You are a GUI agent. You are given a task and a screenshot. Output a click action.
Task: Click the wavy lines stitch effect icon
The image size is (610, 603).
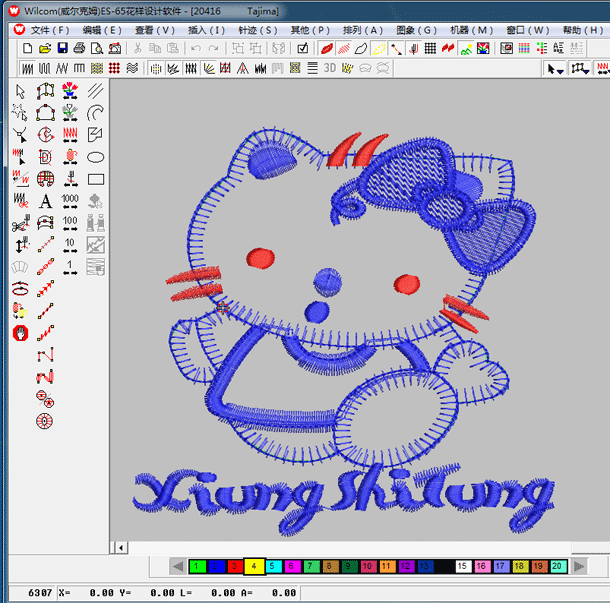(x=132, y=68)
